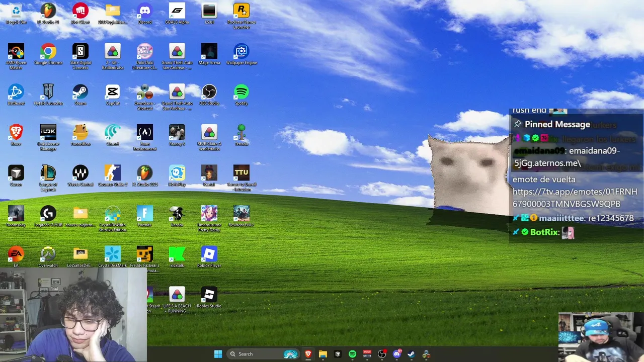644x362 pixels.
Task: Open the Rental game shortcut
Action: pos(209,176)
